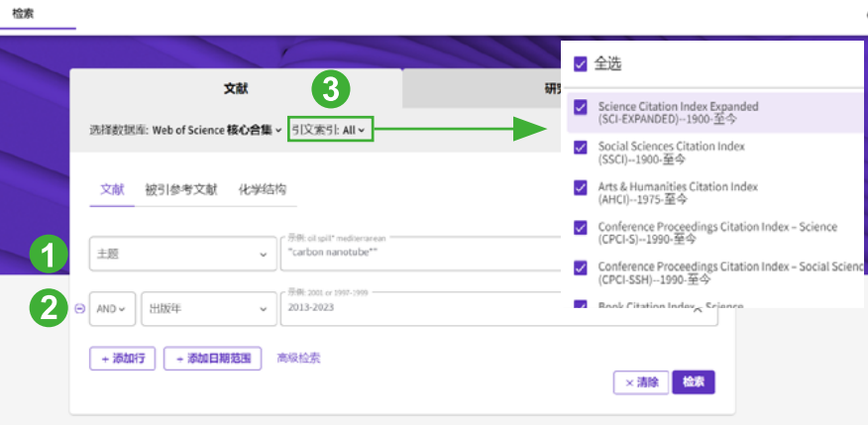Screen dimensions: 868x425
Task: Toggle Arts & Humanities Citation Index checkbox
Action: click(580, 188)
